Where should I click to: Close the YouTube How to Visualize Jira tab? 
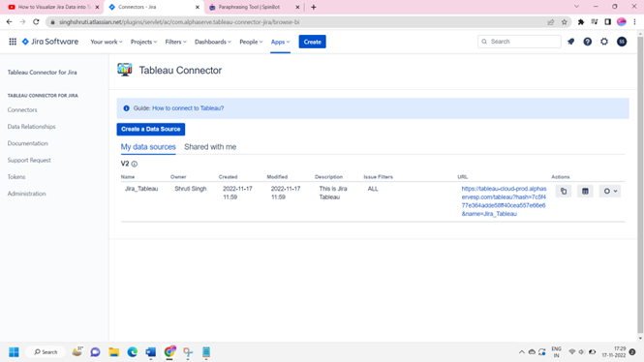(98, 7)
